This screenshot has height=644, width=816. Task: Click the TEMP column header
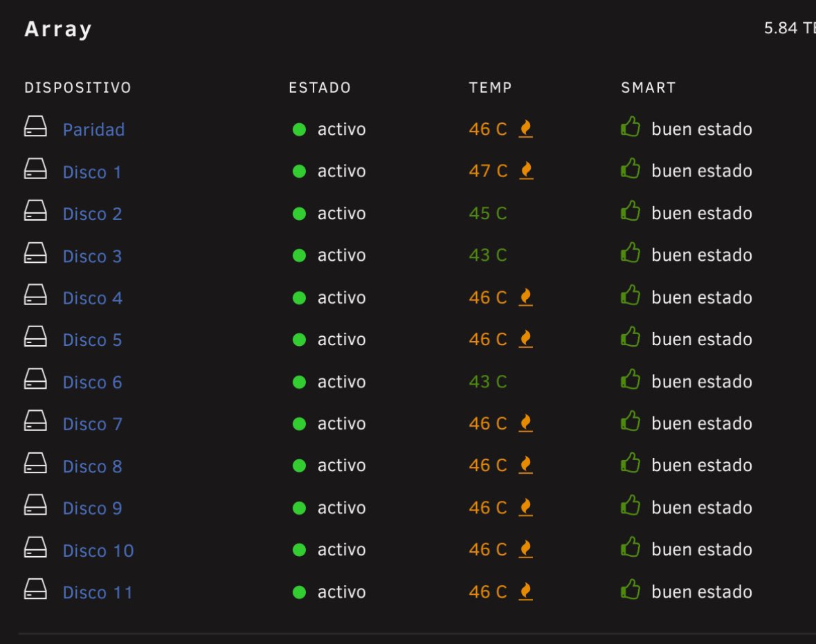[x=490, y=87]
